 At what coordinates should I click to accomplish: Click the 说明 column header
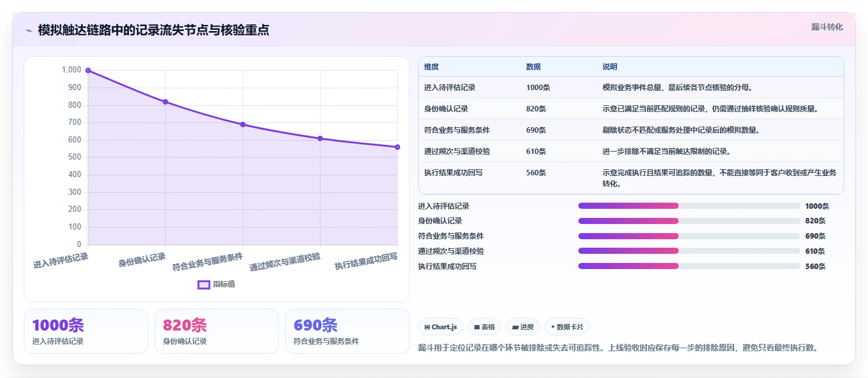click(610, 66)
